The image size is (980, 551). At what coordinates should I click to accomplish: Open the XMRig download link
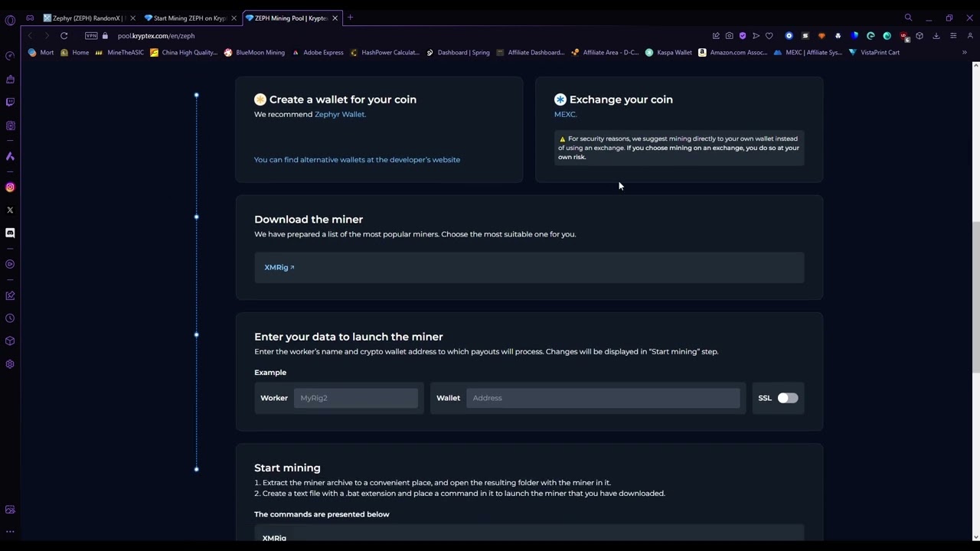click(279, 267)
